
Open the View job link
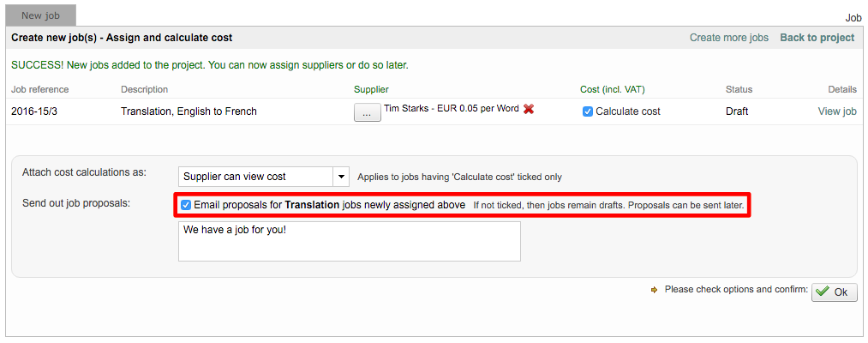pos(837,111)
